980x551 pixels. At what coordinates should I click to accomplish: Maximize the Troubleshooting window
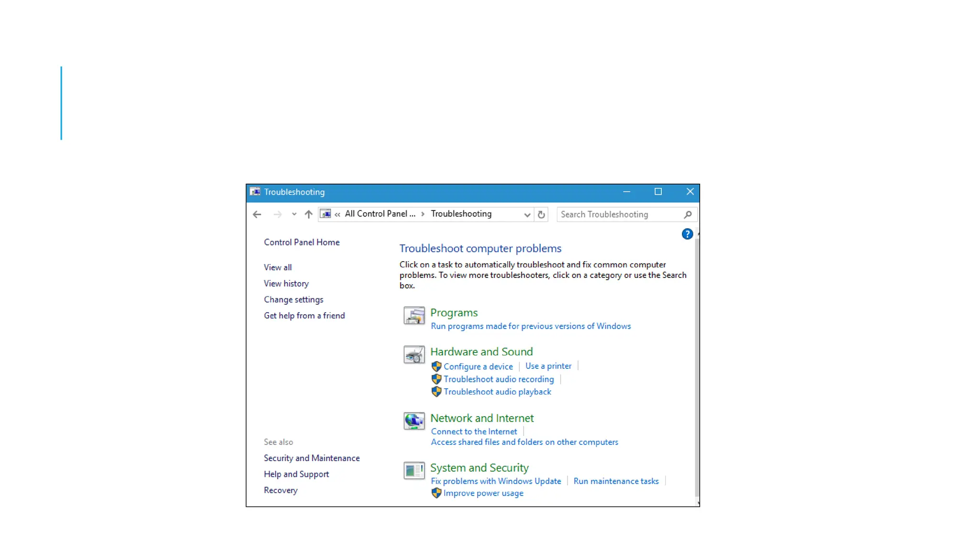pos(658,192)
